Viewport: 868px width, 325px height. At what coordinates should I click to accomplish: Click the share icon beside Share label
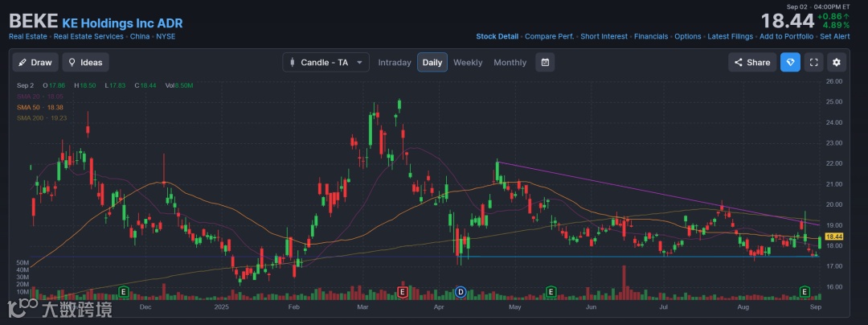[x=738, y=63]
